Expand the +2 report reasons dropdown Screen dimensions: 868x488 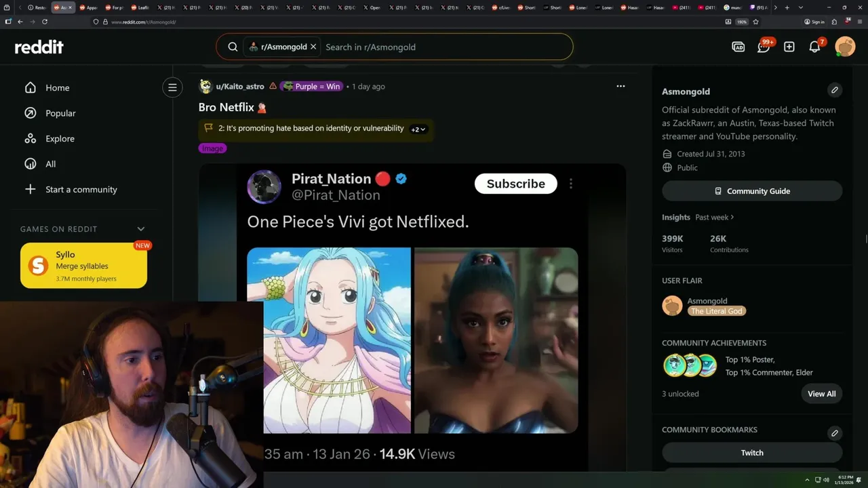coord(418,129)
